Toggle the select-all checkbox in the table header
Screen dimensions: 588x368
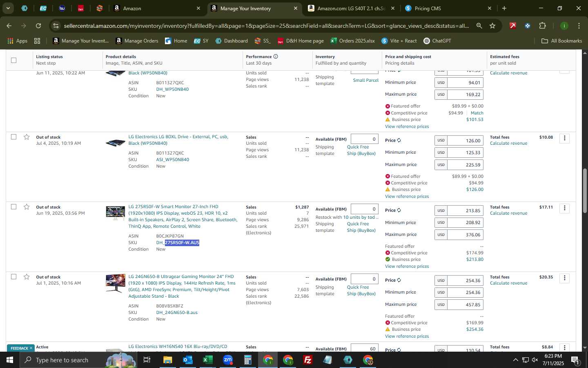[13, 60]
